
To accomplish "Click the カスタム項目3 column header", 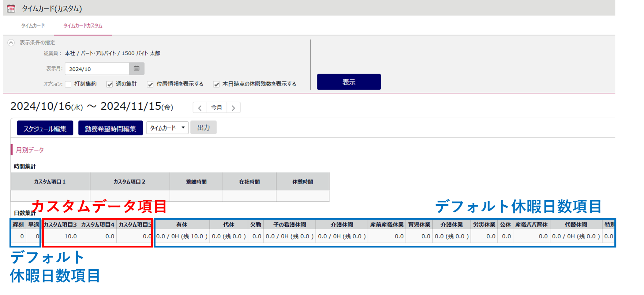I will (60, 225).
